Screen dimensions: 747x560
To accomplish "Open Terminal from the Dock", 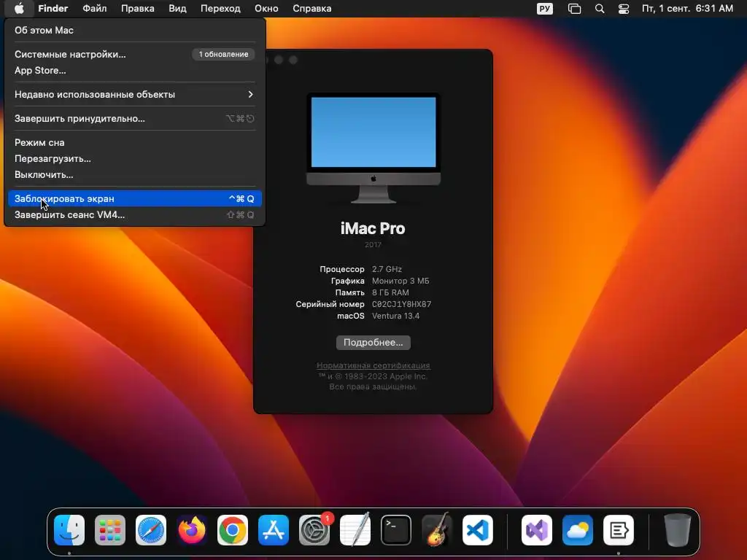I will pos(396,529).
